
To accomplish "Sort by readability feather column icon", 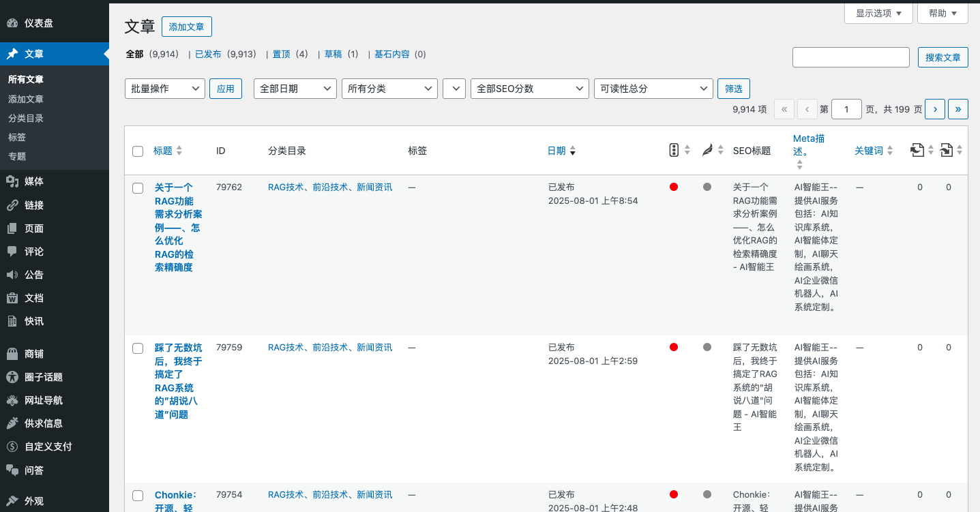I will point(708,151).
